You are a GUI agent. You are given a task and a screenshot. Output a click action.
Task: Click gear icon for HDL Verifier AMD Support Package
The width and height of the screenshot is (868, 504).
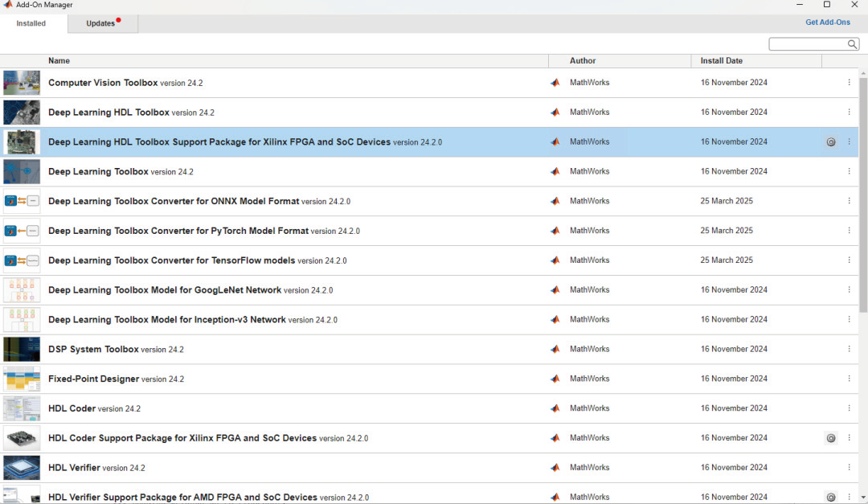click(831, 498)
